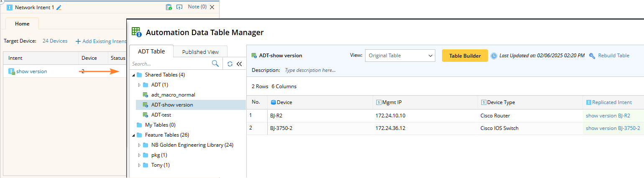Click the magnifier search icon in ADT panel
644x178 pixels.
(215, 64)
